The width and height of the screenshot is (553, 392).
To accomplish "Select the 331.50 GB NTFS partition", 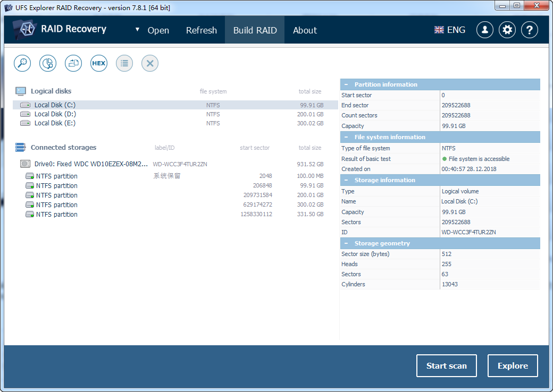I will coord(175,214).
